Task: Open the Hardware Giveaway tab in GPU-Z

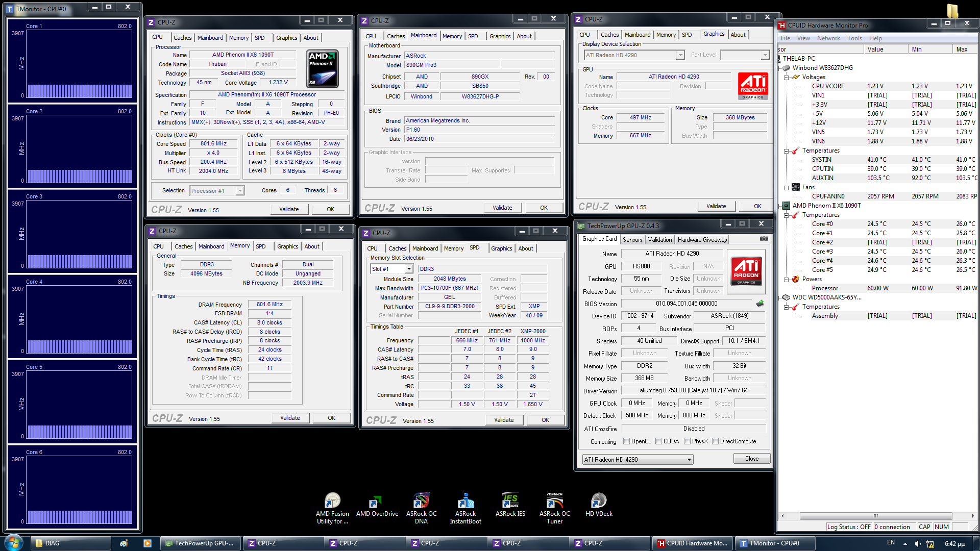Action: pyautogui.click(x=702, y=240)
